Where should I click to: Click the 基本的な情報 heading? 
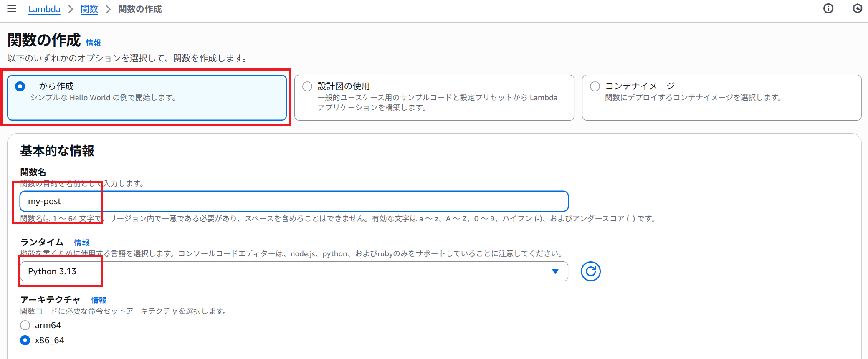(57, 151)
